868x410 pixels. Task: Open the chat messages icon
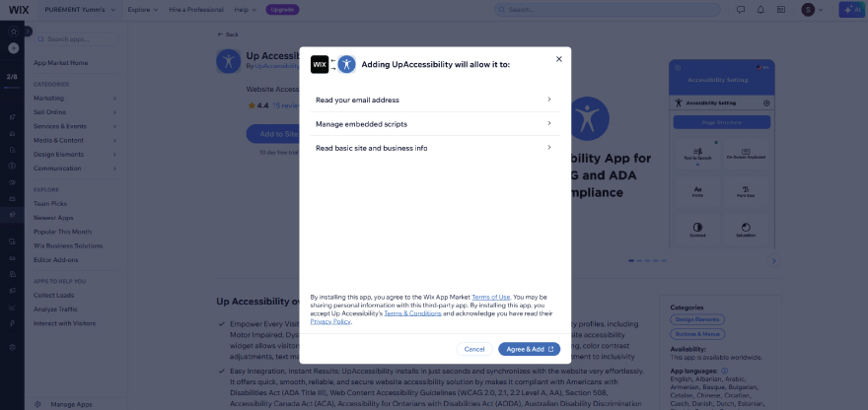[741, 10]
